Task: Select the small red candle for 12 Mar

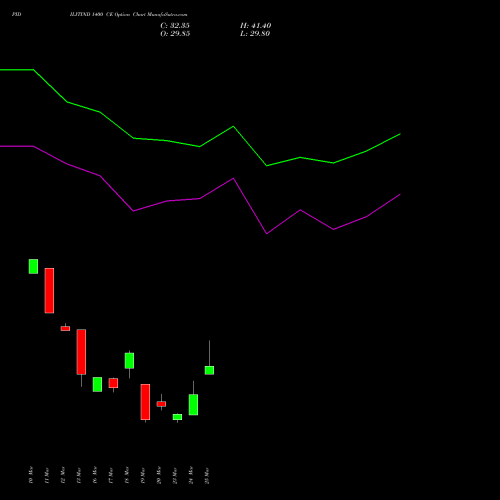Action: pos(65,328)
